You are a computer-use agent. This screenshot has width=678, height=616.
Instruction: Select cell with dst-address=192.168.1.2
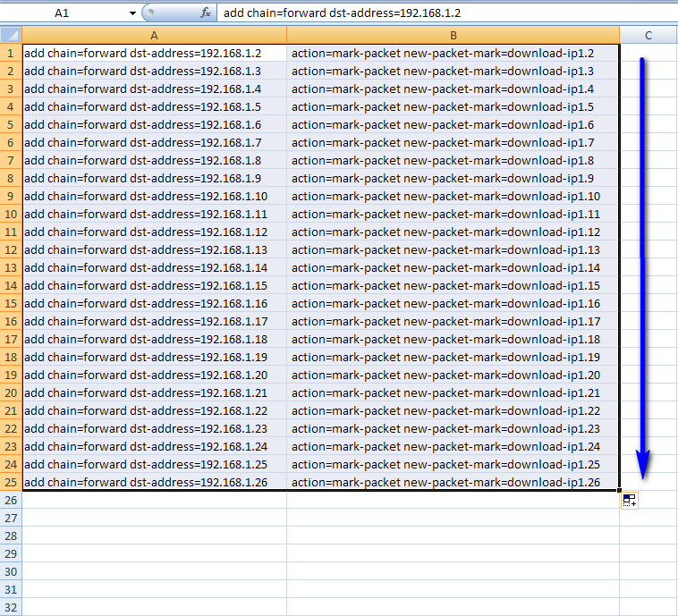[x=155, y=53]
